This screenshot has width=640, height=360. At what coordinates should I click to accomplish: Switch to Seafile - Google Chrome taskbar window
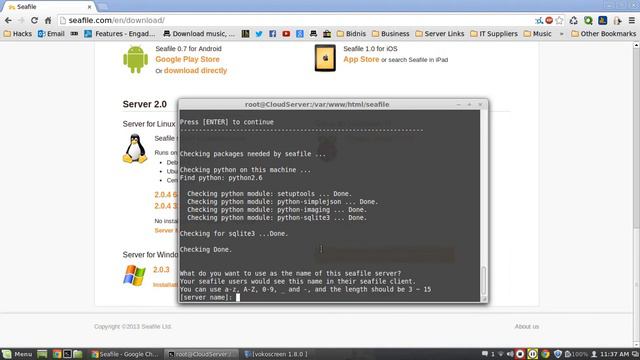point(124,354)
